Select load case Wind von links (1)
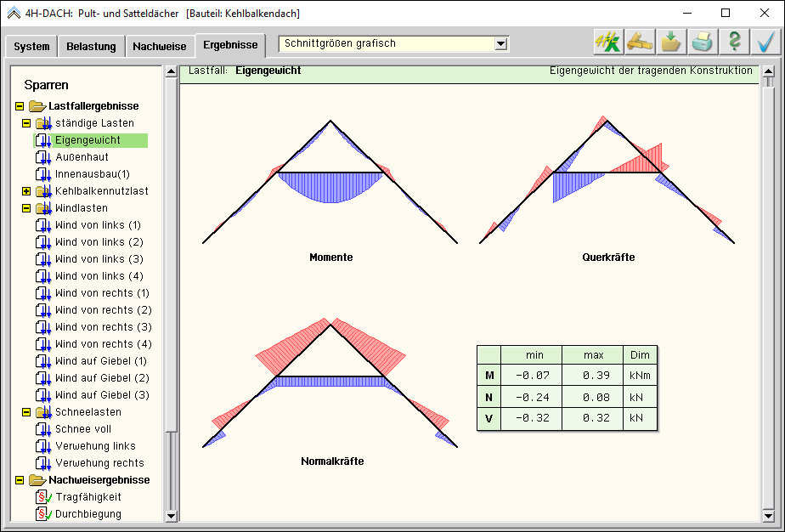Image resolution: width=785 pixels, height=532 pixels. [x=98, y=225]
